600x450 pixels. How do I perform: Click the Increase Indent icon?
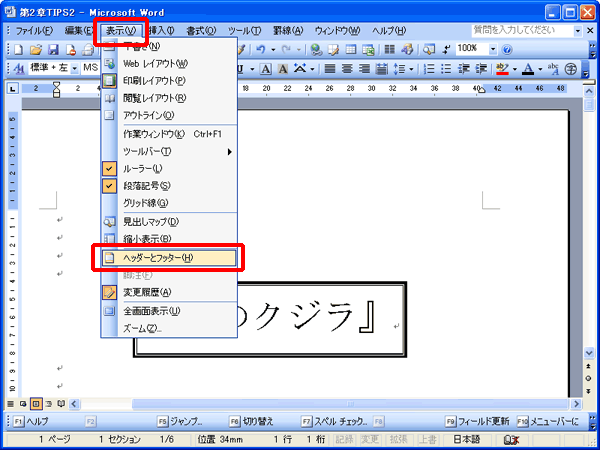[x=481, y=69]
